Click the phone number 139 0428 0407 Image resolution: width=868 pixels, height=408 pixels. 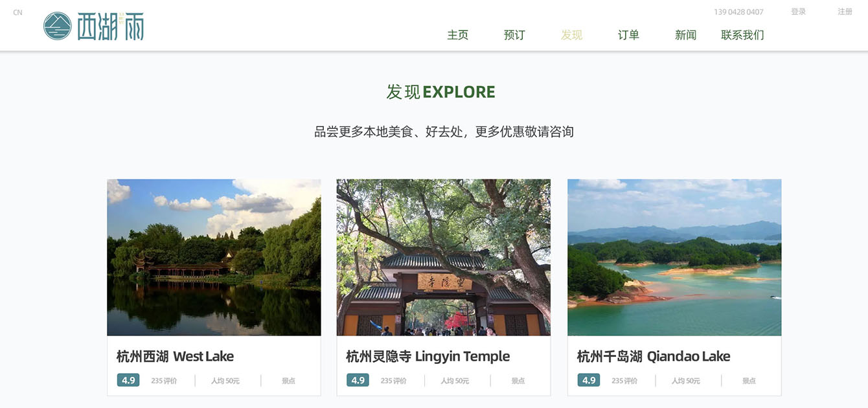pos(738,12)
